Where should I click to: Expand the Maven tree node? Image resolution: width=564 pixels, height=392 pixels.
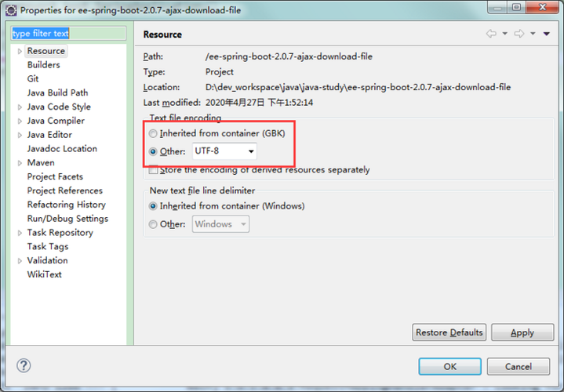(20, 163)
